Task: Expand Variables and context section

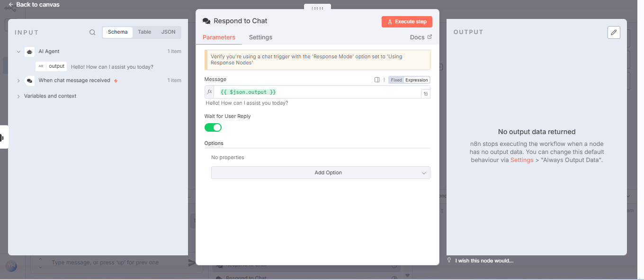Action: click(x=18, y=96)
